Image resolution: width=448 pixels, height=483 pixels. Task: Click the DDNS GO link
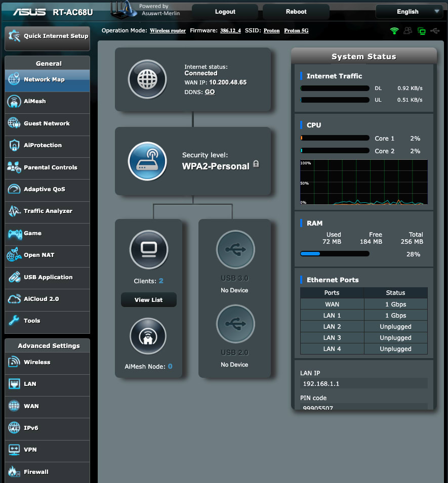210,92
